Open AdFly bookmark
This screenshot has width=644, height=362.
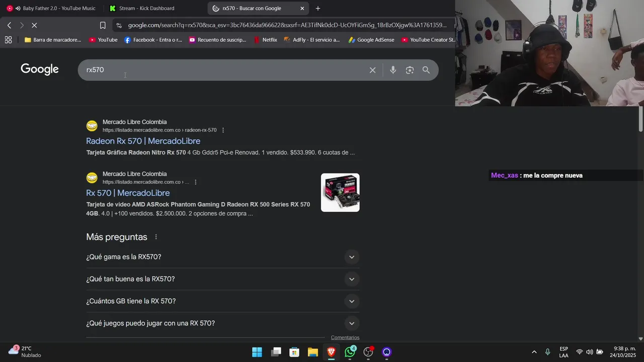click(x=312, y=40)
